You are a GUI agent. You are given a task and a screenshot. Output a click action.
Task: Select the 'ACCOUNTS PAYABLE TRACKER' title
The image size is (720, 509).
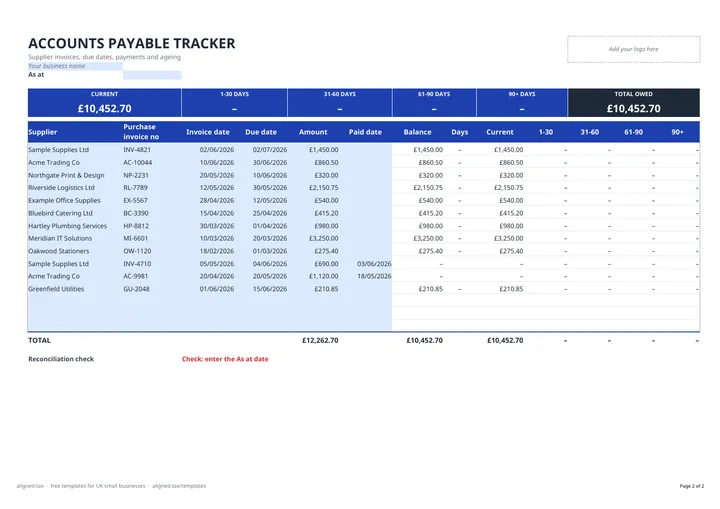pos(132,43)
